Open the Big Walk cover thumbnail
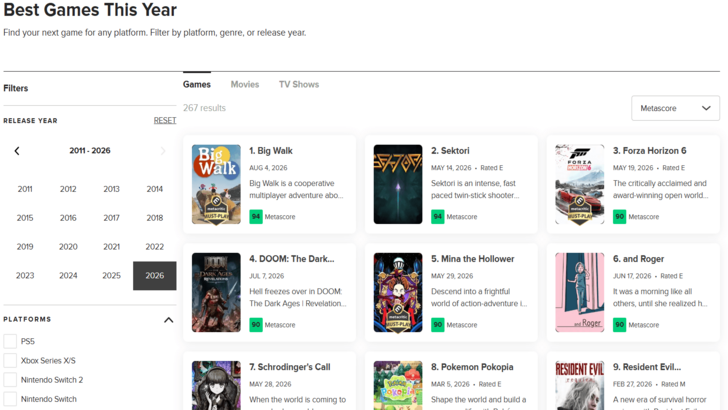 pos(216,184)
